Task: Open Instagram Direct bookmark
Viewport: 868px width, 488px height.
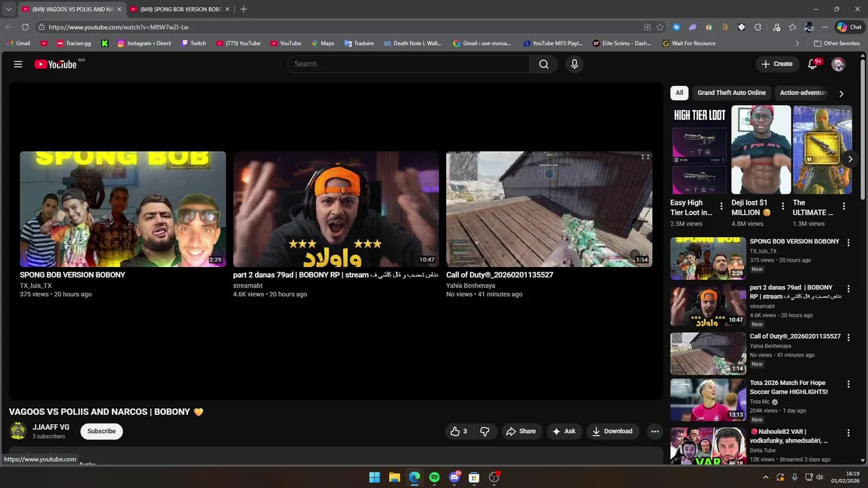Action: (144, 43)
